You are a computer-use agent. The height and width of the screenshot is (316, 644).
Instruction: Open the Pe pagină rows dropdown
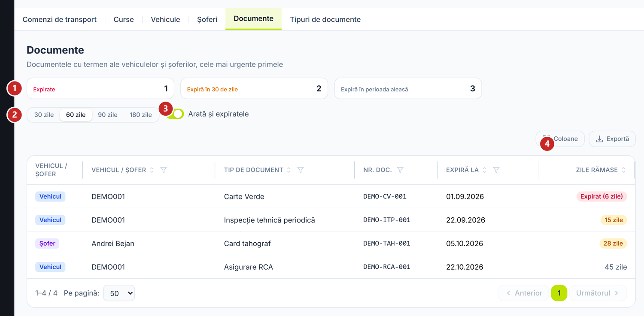[x=119, y=293]
